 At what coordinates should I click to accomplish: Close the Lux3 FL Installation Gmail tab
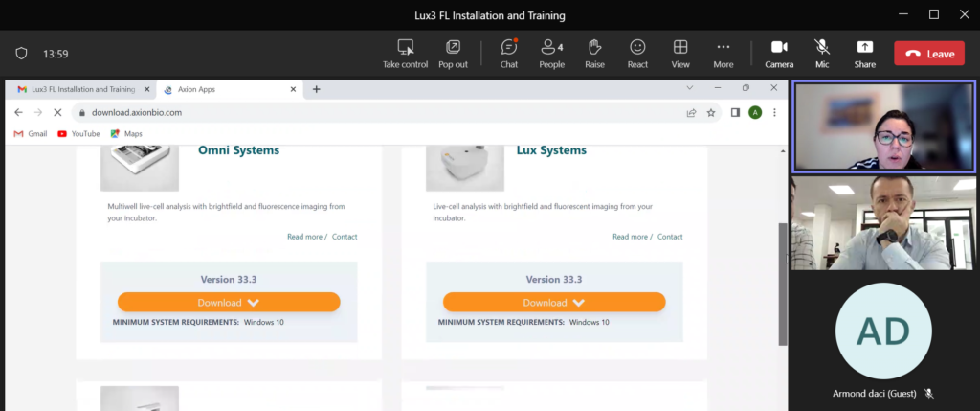click(x=146, y=89)
